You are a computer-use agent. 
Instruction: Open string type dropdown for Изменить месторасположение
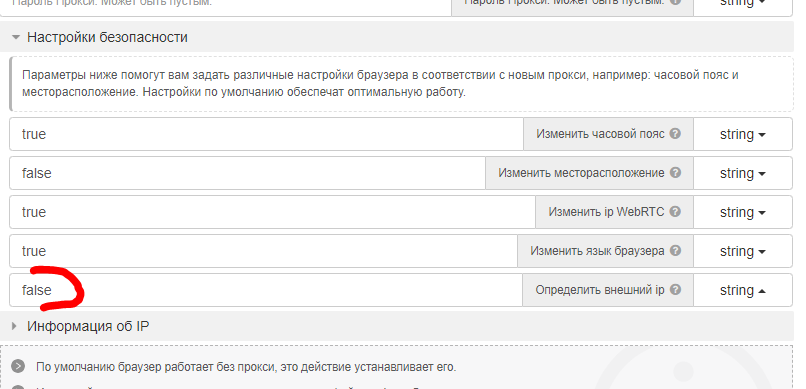743,173
